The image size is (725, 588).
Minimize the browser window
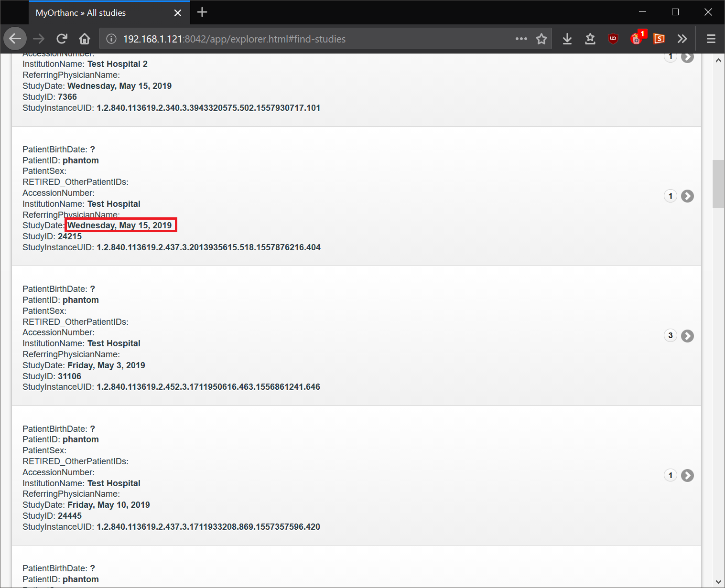click(642, 12)
